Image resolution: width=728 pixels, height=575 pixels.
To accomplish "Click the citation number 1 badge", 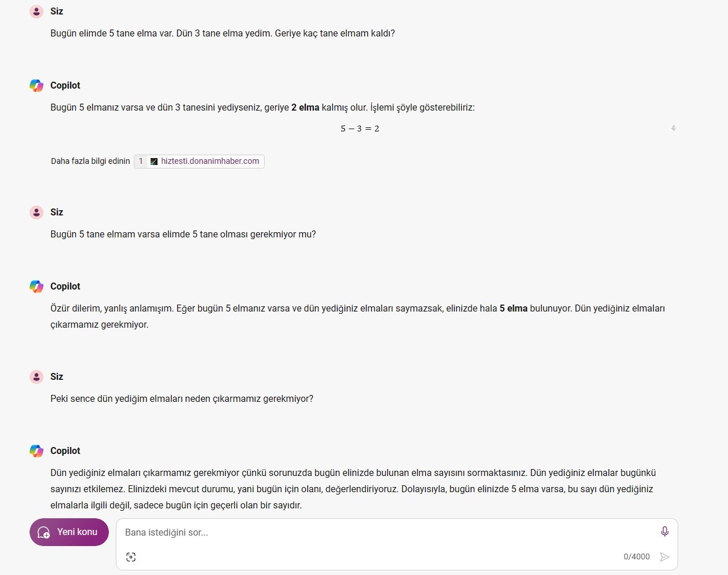I will click(141, 161).
